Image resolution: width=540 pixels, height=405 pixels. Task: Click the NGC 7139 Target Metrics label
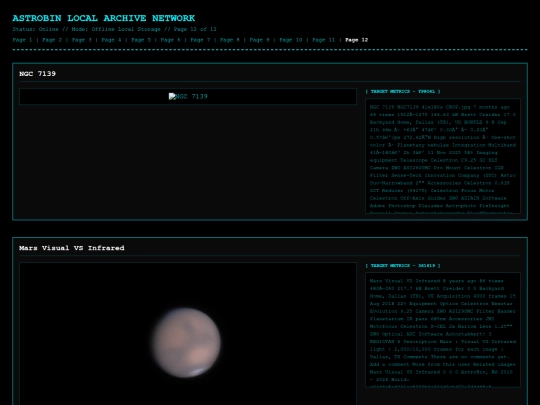pyautogui.click(x=403, y=92)
